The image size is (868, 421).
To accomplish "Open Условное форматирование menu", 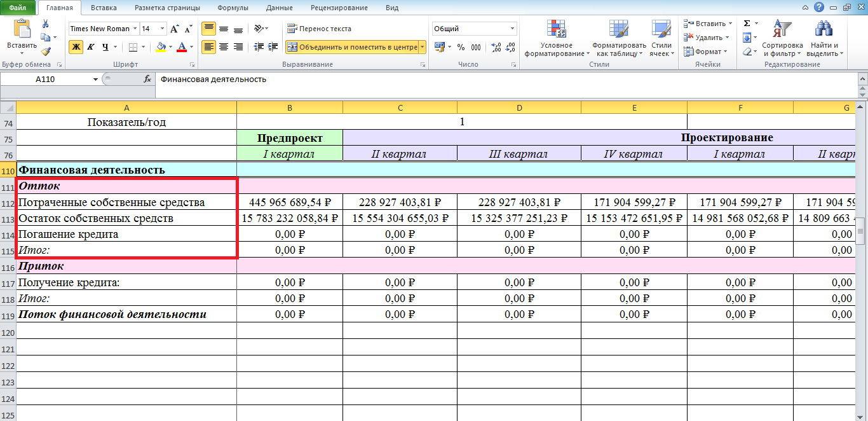I will [x=557, y=38].
